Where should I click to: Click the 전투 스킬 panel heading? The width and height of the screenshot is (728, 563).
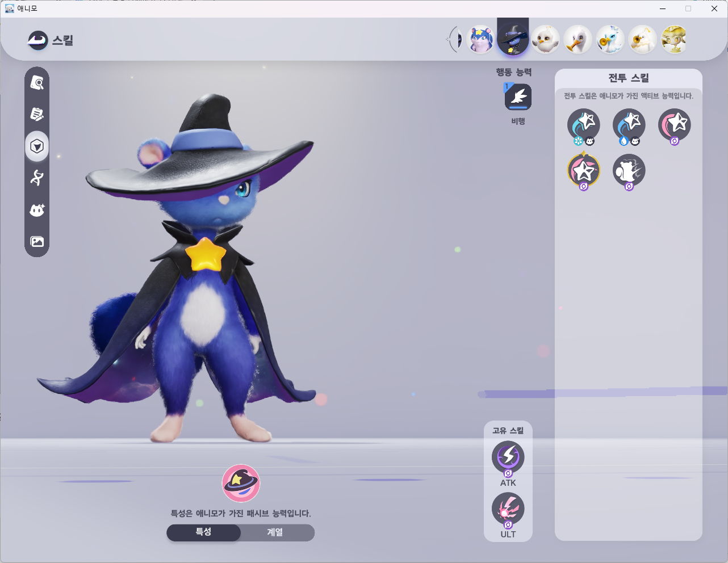629,78
